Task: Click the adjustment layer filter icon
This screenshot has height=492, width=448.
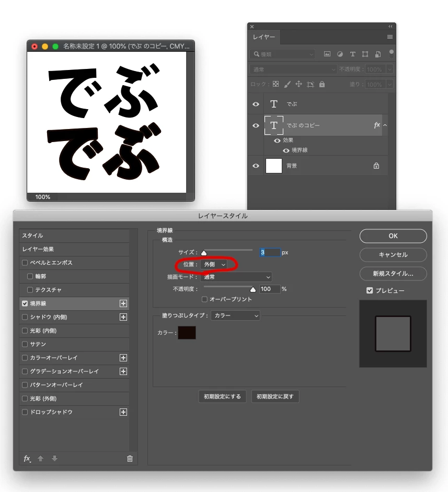Action: tap(340, 54)
